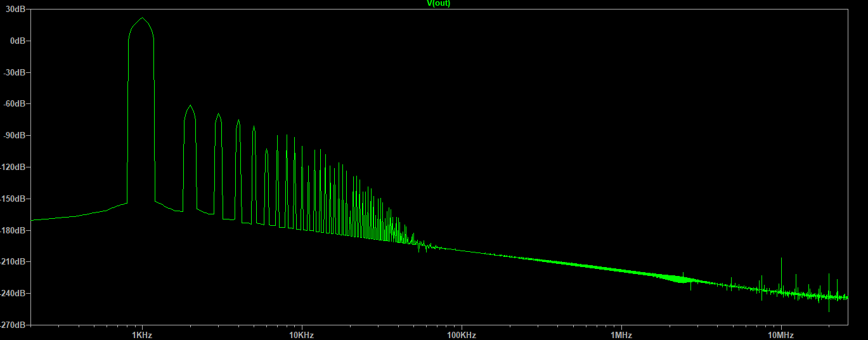Click the second harmonic peak at 2KHz
This screenshot has width=868, height=340.
click(x=190, y=106)
